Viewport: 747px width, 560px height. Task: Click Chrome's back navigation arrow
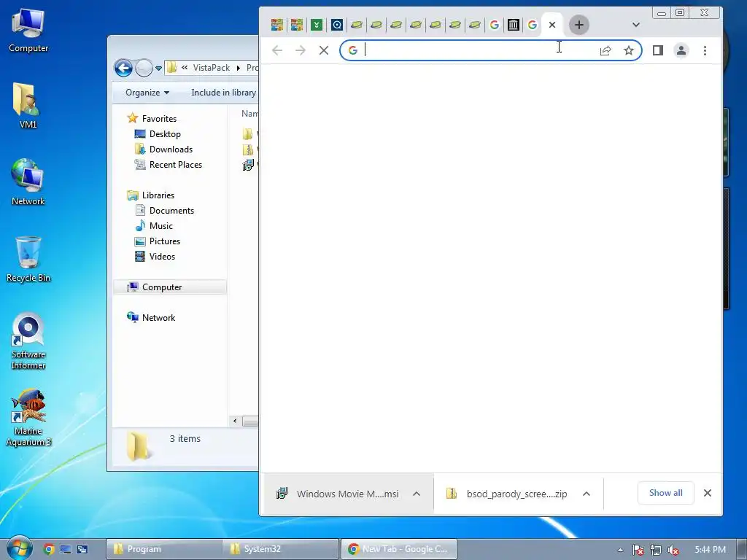coord(276,50)
